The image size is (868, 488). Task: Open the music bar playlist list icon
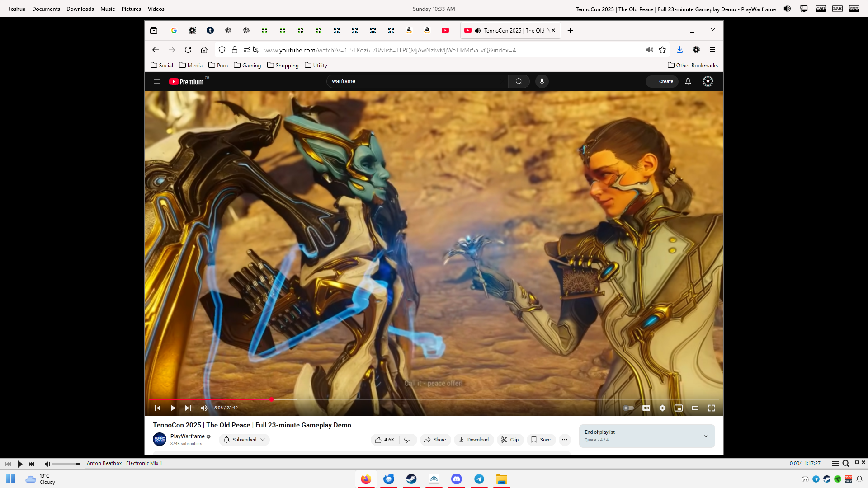pos(835,464)
